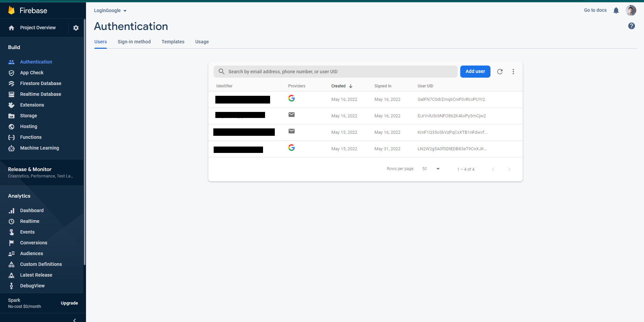Focus the user search field
Image resolution: width=644 pixels, height=322 pixels.
point(336,72)
